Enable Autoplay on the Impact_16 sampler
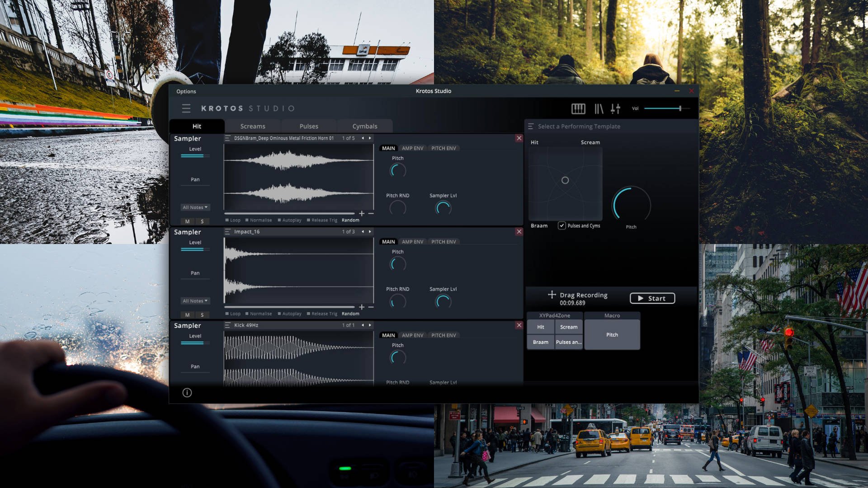The height and width of the screenshot is (488, 868). click(x=279, y=314)
